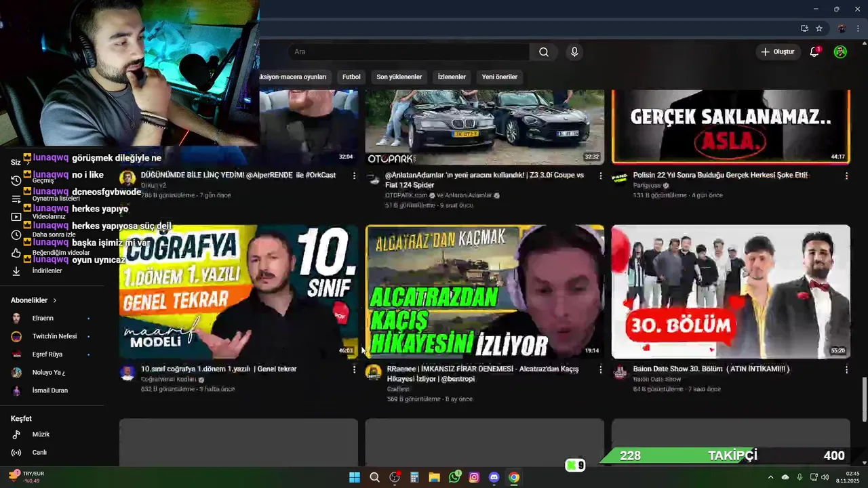Open Eşref Rüya subscription channel
Image resolution: width=868 pixels, height=488 pixels.
pos(49,354)
